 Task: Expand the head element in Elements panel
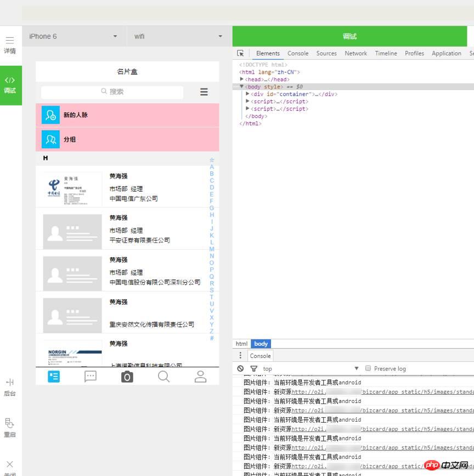point(242,79)
